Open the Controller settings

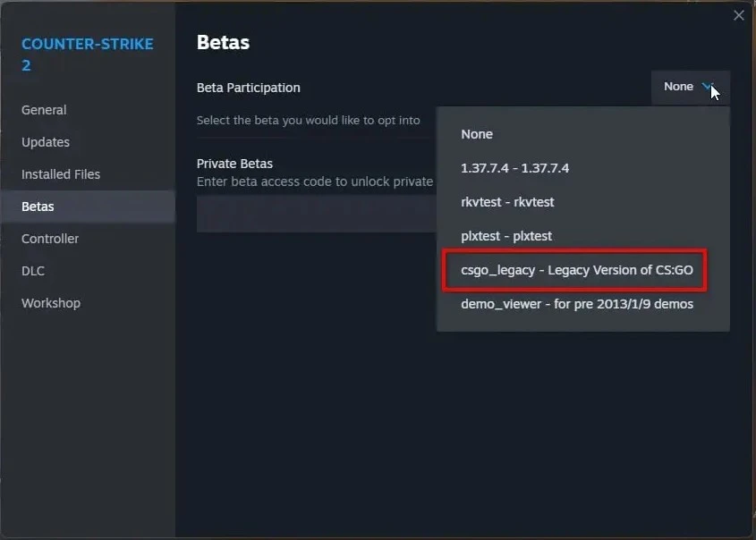88,239
